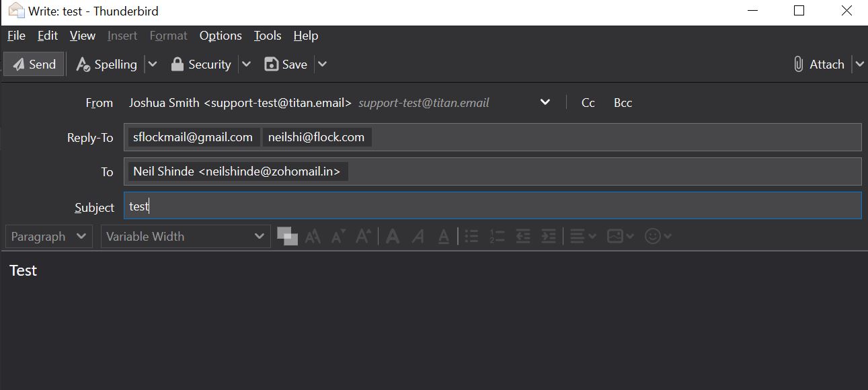Open the smiley emoticon picker
Image resolution: width=868 pixels, height=390 pixels.
[658, 237]
